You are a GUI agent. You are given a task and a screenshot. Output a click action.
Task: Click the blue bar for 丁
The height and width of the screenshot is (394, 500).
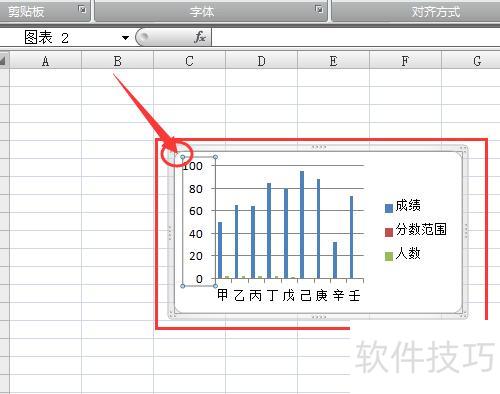tap(269, 231)
